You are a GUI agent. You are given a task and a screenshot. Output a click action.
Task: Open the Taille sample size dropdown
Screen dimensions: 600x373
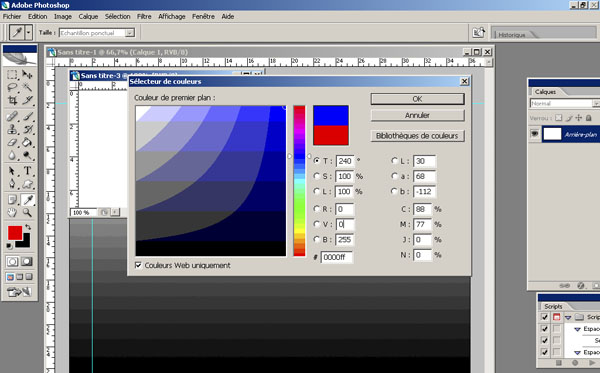tap(130, 33)
